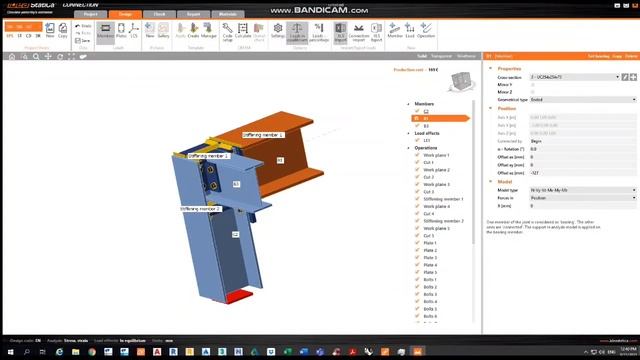Toggle the Mirror Y checkbox
This screenshot has height=360, width=640.
coord(532,84)
